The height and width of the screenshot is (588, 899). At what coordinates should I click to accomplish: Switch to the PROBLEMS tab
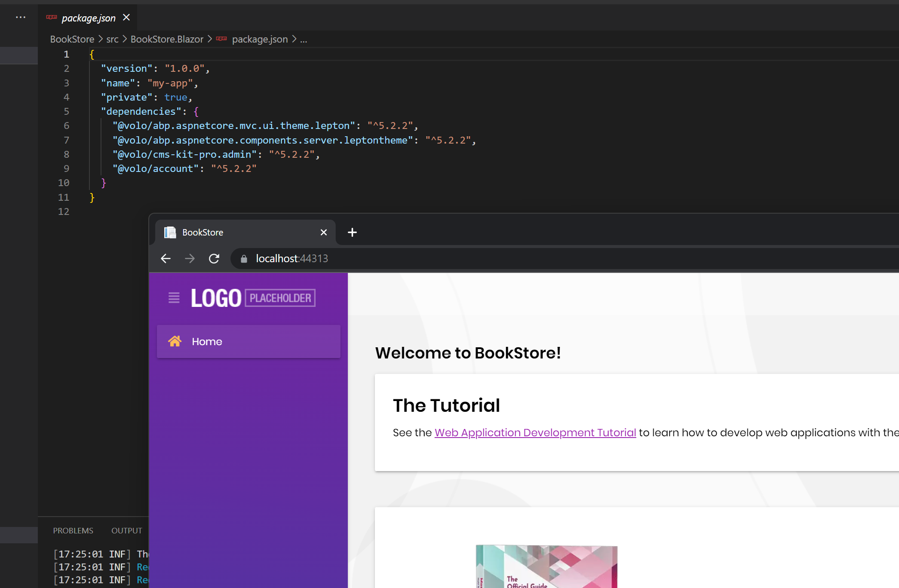(x=73, y=530)
